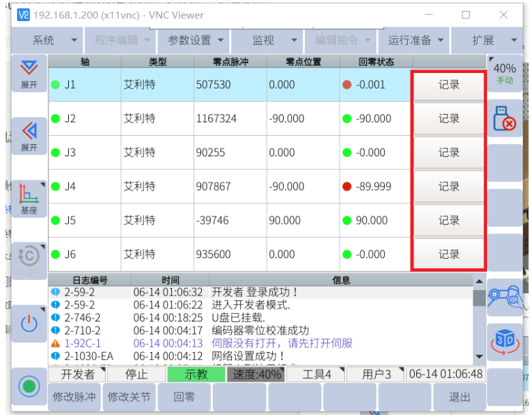The image size is (532, 415).
Task: Expand the 系统 dropdown menu
Action: coord(48,40)
